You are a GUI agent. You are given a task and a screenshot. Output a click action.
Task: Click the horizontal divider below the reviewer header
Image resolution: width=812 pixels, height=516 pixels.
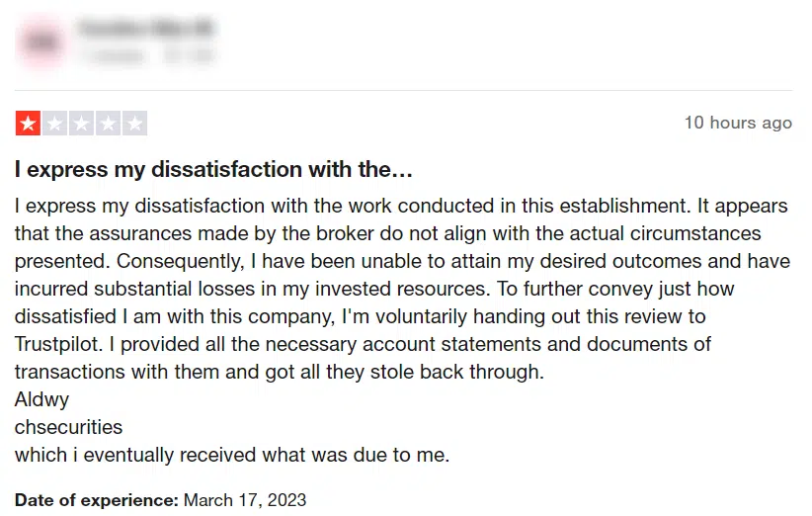(x=403, y=90)
